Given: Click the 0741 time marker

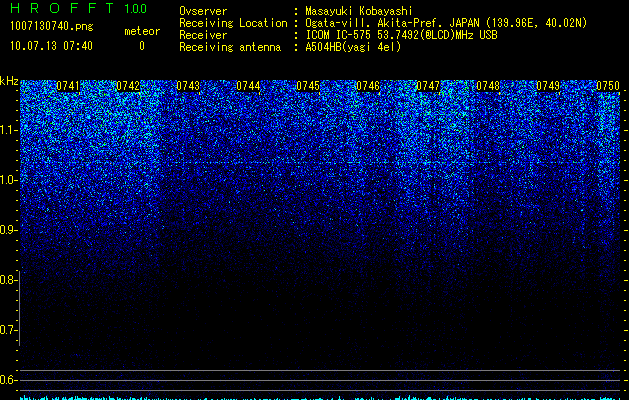Looking at the screenshot, I should [68, 86].
